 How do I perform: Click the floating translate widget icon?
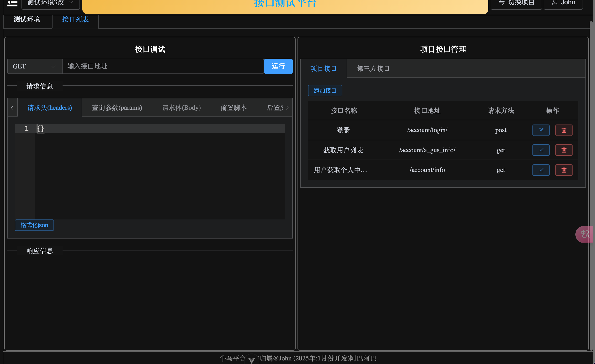point(585,234)
